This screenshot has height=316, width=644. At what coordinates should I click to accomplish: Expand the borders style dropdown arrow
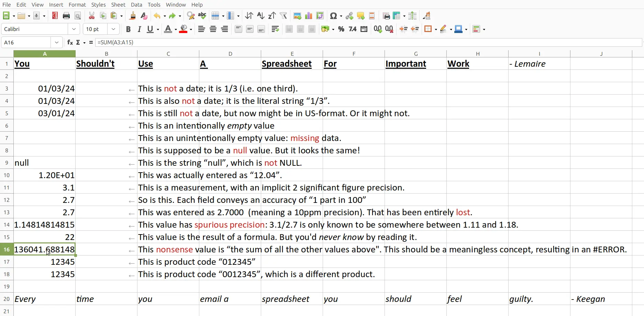pos(436,29)
